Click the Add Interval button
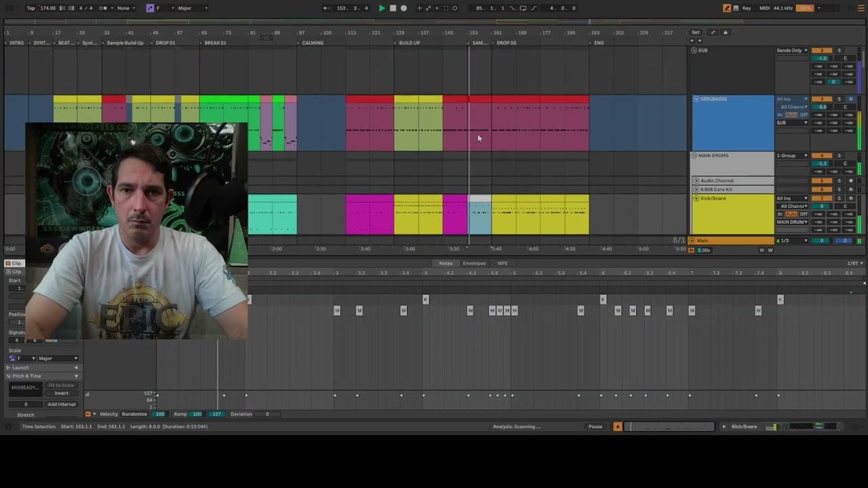 pyautogui.click(x=61, y=405)
